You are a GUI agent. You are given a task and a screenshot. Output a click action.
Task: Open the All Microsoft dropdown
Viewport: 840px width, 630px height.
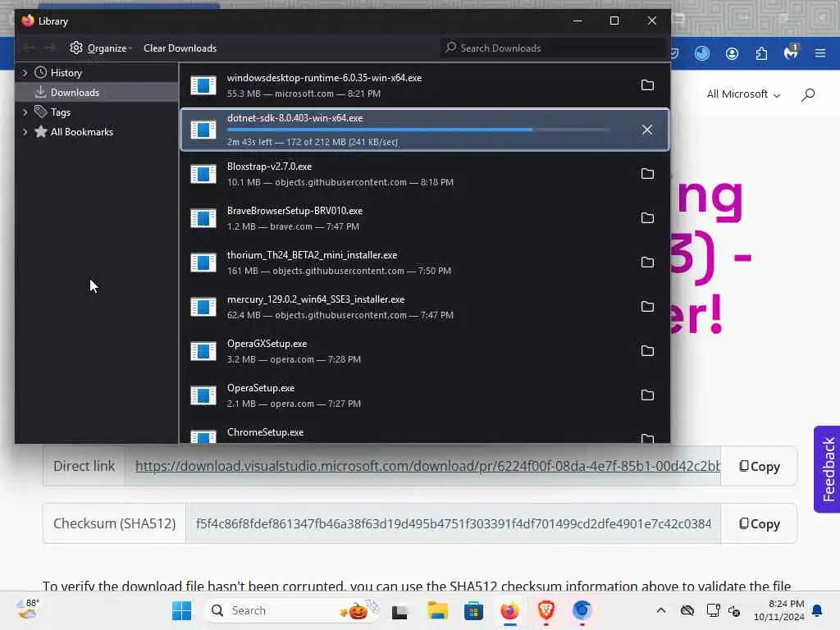(743, 94)
